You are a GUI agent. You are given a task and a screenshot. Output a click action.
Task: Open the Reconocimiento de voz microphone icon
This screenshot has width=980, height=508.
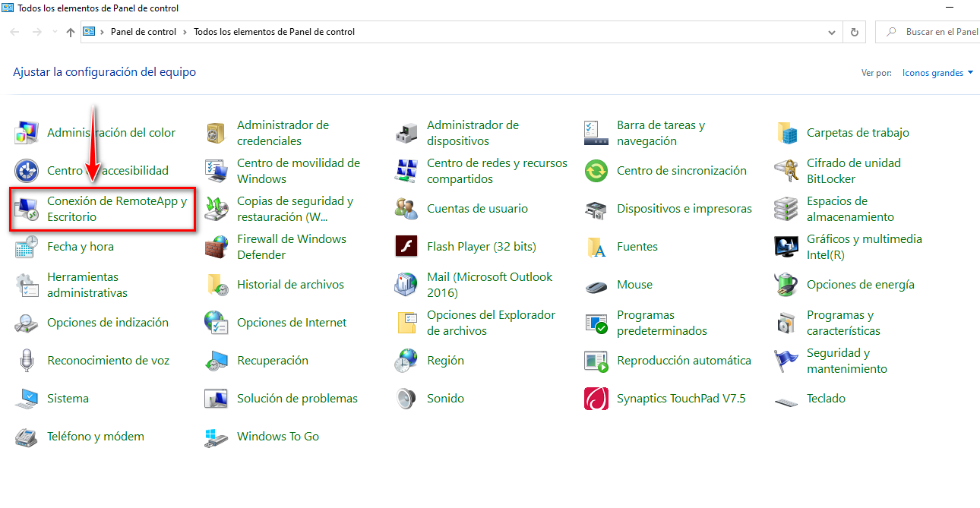point(27,361)
